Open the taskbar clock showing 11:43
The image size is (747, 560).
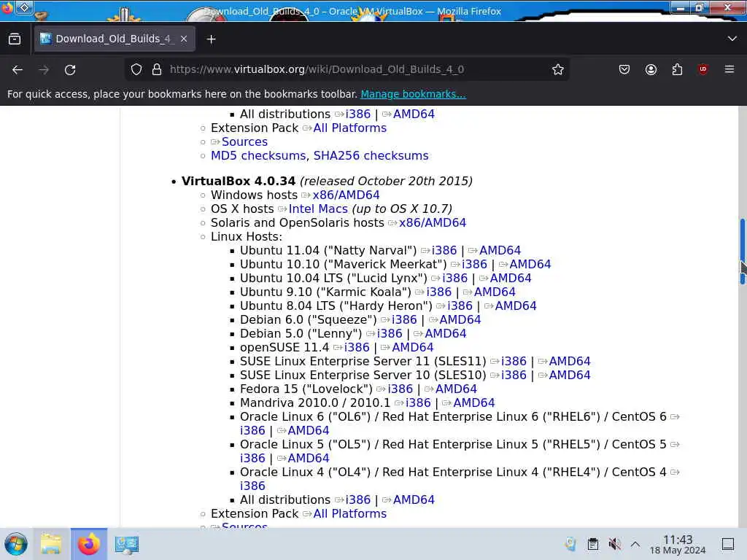point(678,544)
